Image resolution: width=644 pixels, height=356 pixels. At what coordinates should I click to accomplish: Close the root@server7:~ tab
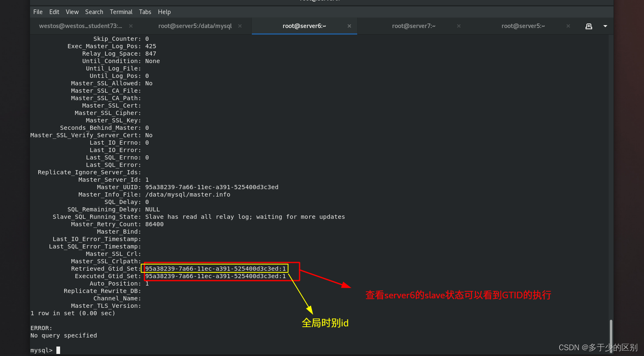pyautogui.click(x=459, y=26)
